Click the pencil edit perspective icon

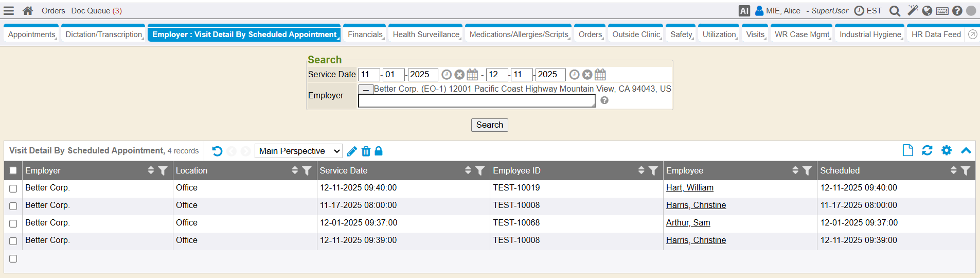[352, 151]
